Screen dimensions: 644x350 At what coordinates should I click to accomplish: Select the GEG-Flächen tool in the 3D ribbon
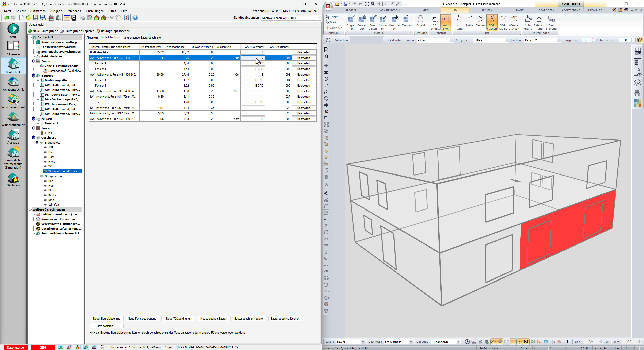[492, 23]
